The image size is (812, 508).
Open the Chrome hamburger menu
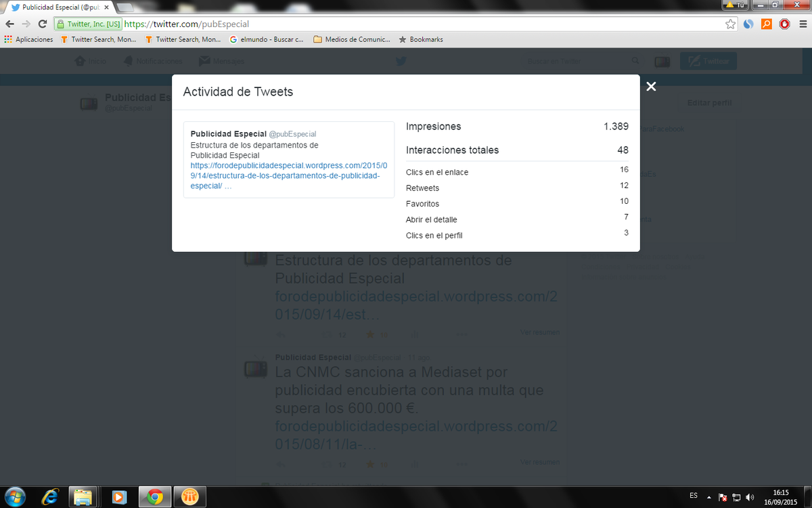(802, 24)
